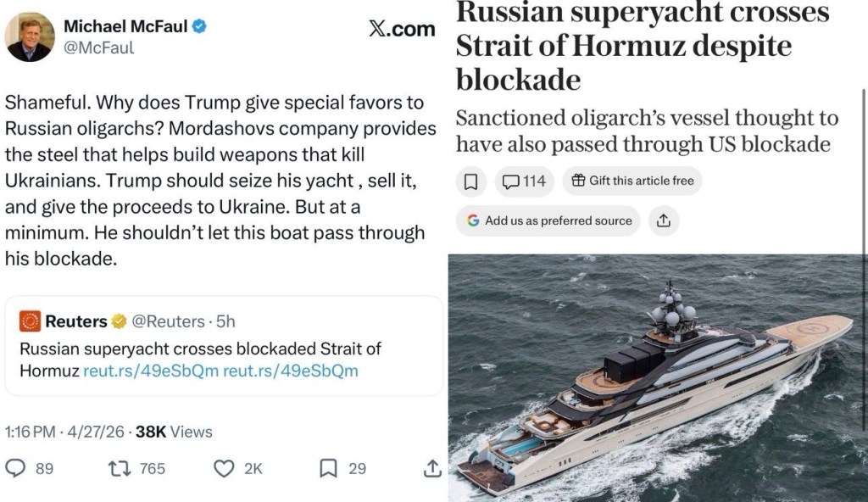Click the Reuters gold verified badge
The image size is (868, 502).
point(120,321)
